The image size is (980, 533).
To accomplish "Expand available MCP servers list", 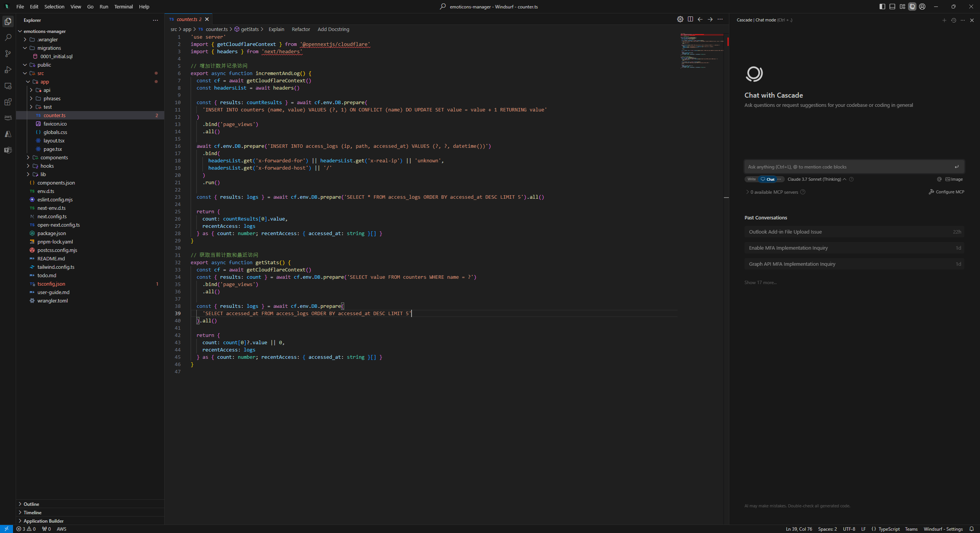I will (774, 192).
